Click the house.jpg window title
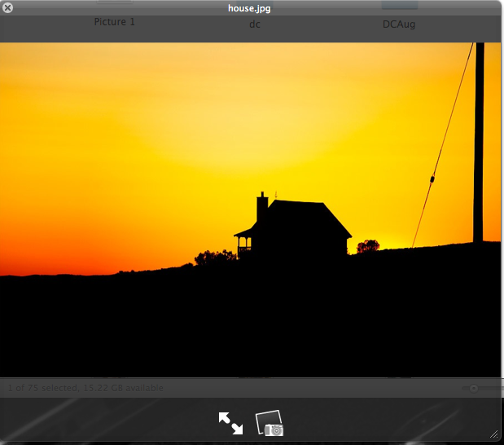The width and height of the screenshot is (504, 445). 249,8
